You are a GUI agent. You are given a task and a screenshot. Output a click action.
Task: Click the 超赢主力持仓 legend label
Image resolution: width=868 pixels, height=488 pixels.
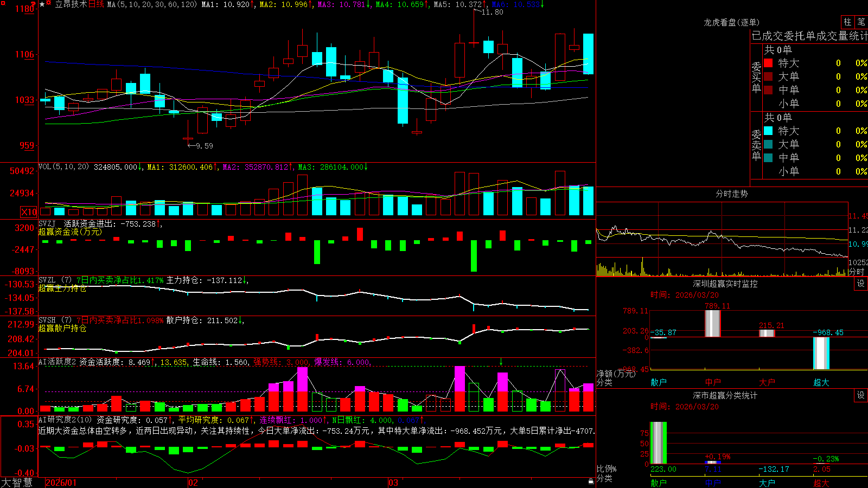pyautogui.click(x=62, y=288)
